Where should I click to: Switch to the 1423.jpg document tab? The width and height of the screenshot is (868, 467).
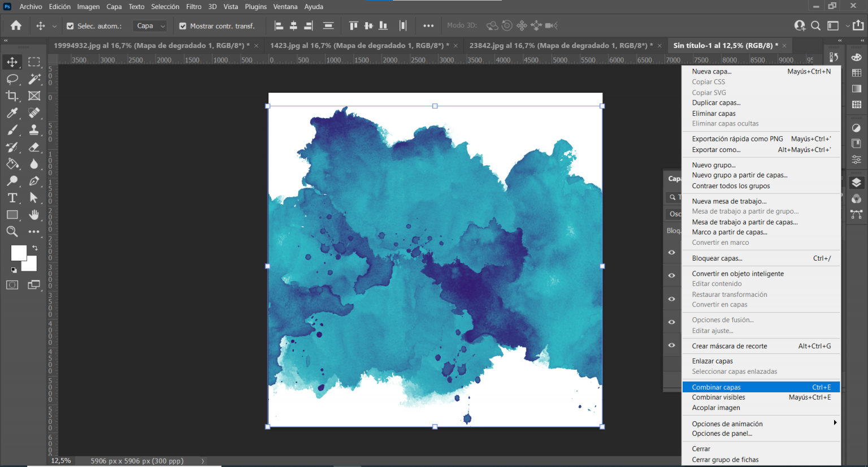pos(359,45)
